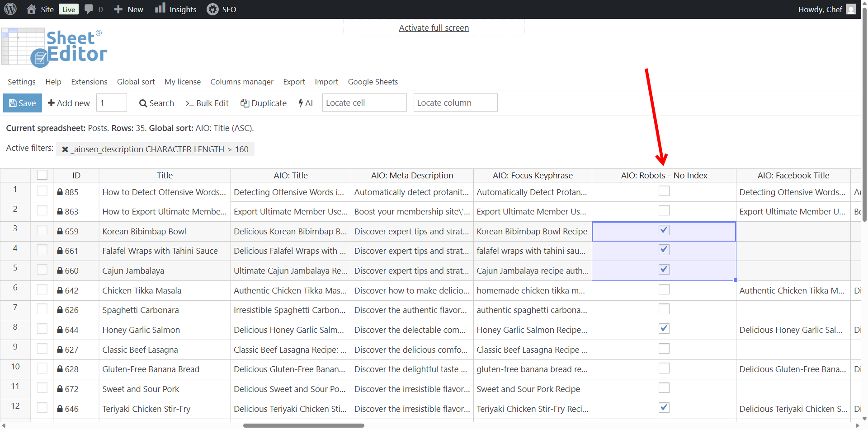Viewport: 868px width, 429px height.
Task: Open the WordPress logo menu
Action: click(x=10, y=9)
